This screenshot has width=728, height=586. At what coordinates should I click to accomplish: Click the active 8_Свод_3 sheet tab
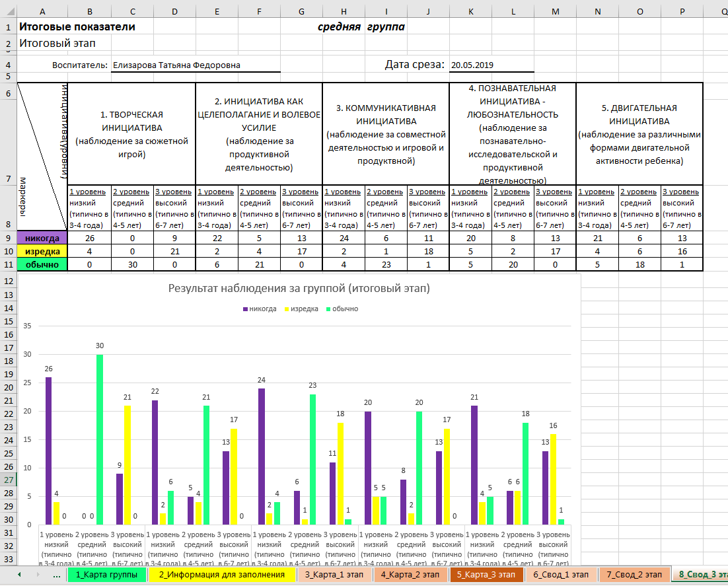701,575
